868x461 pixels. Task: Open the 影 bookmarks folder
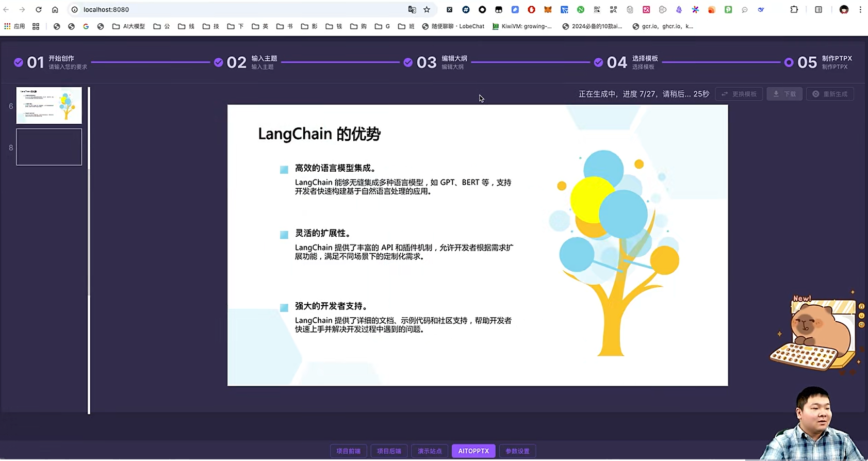309,26
